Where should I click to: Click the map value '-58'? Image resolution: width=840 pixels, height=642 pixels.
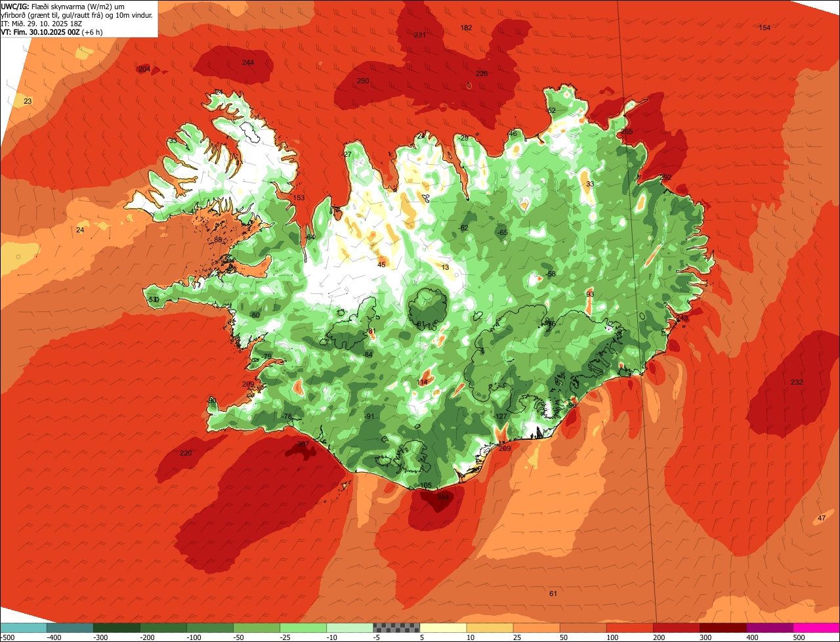(550, 274)
